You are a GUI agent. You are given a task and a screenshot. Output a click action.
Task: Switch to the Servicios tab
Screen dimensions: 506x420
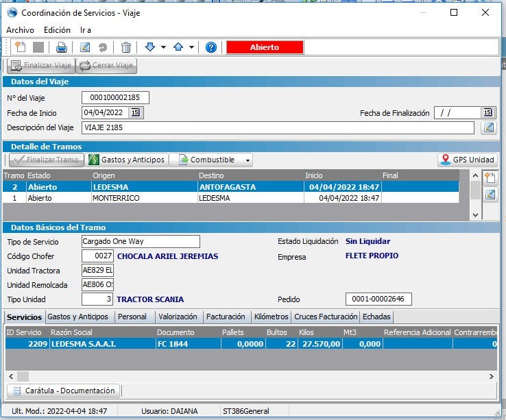click(x=24, y=317)
